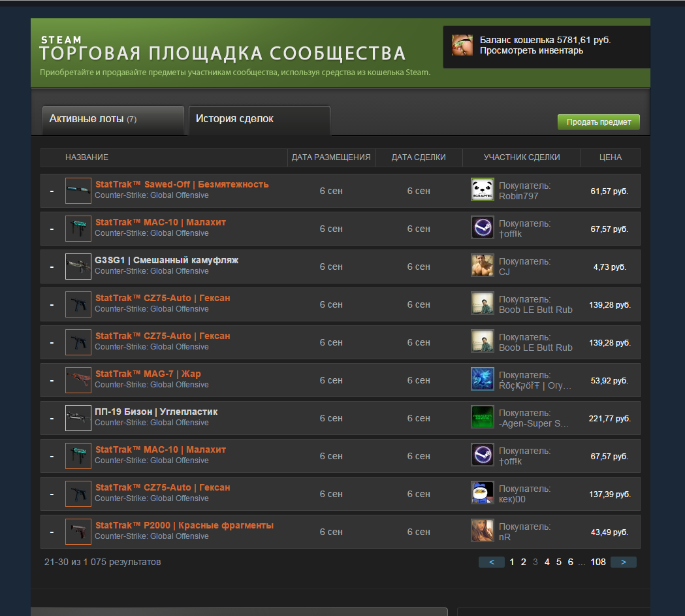Click the buyer name кек)00
This screenshot has width=685, height=616.
[512, 499]
